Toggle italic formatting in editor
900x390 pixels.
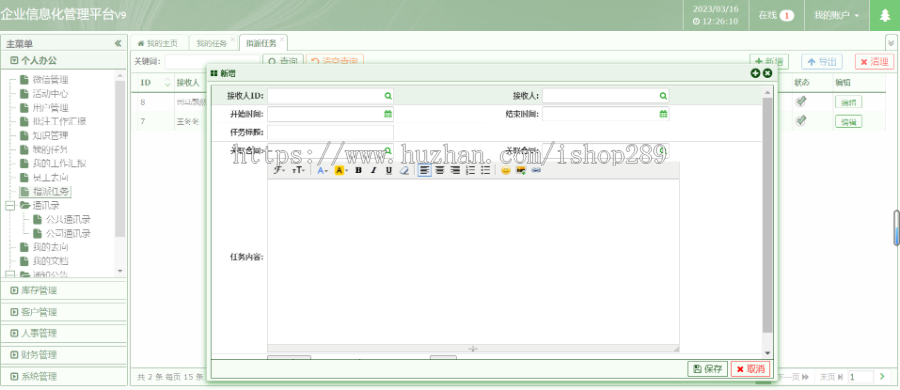coord(374,170)
